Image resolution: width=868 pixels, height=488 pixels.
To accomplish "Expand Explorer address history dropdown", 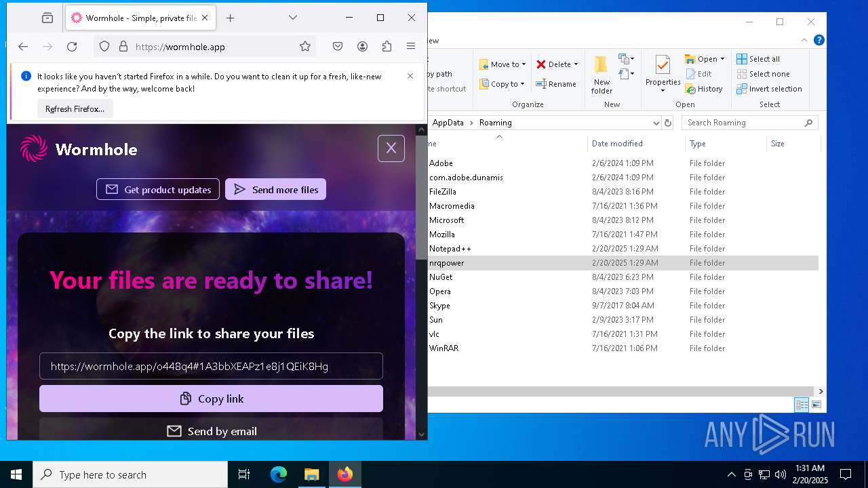I will tap(656, 123).
